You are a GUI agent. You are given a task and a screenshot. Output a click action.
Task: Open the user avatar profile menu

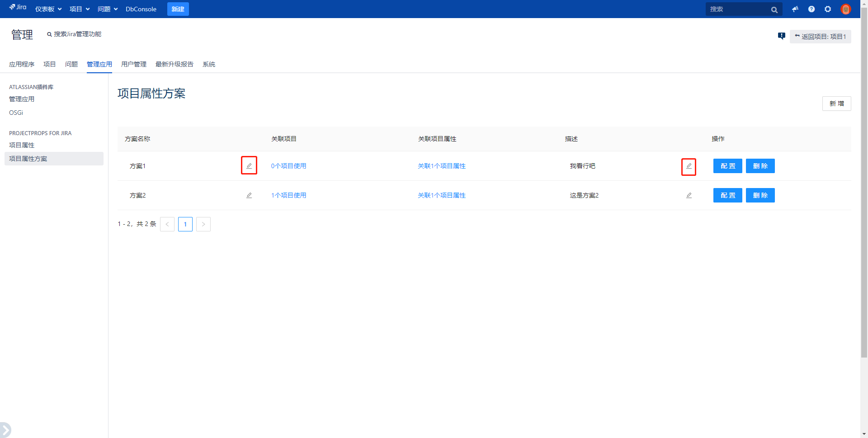[x=845, y=9]
